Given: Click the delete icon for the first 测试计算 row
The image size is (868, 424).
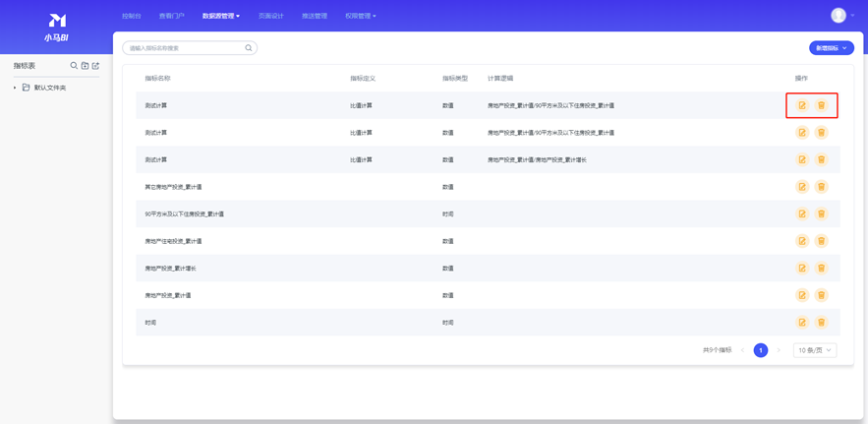Looking at the screenshot, I should pos(822,105).
